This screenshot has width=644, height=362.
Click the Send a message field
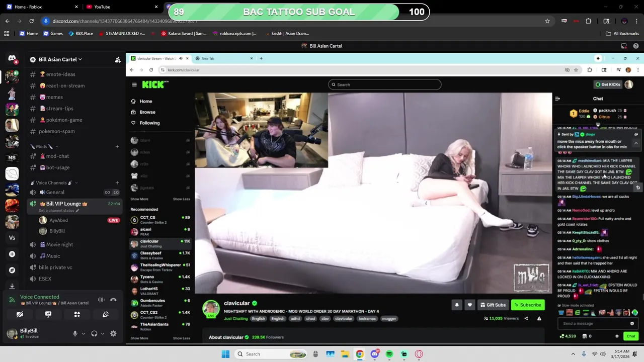tap(597, 323)
